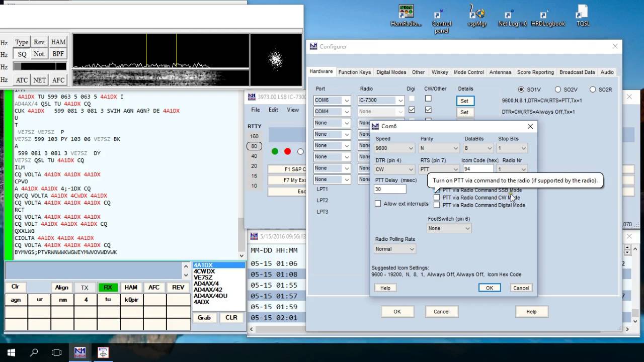644x362 pixels.
Task: Click Help in the Com6 dialog
Action: (385, 288)
